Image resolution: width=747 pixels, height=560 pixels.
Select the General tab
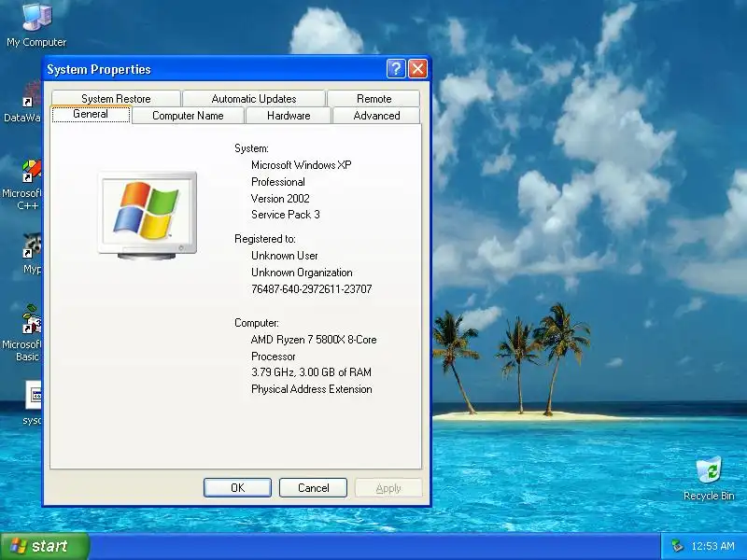pyautogui.click(x=91, y=114)
